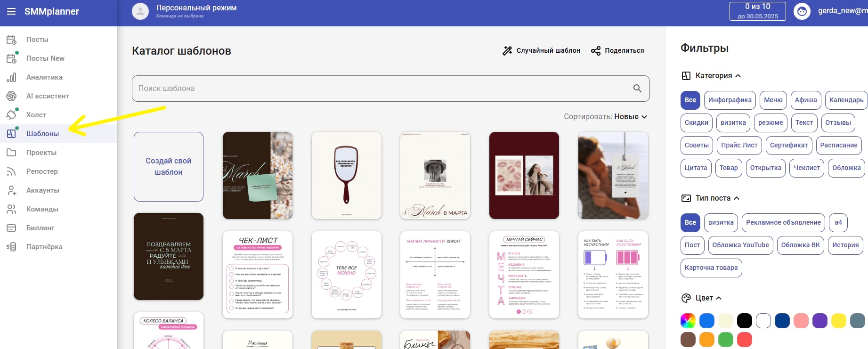The height and width of the screenshot is (349, 868).
Task: Click Создай свой шаблон card
Action: click(169, 167)
